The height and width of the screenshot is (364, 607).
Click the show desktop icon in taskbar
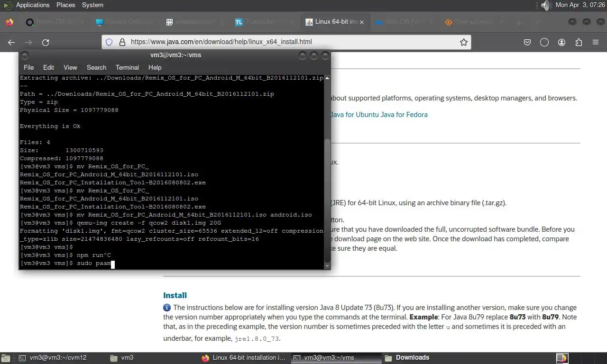6,358
